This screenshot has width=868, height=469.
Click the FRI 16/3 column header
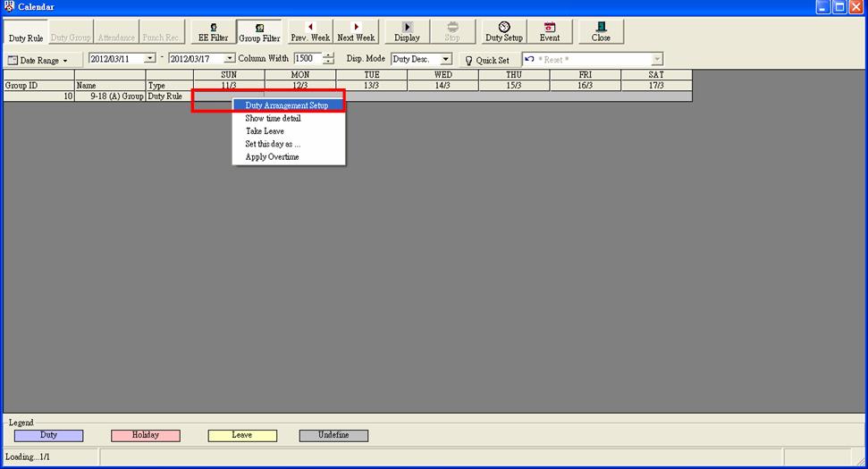(586, 80)
